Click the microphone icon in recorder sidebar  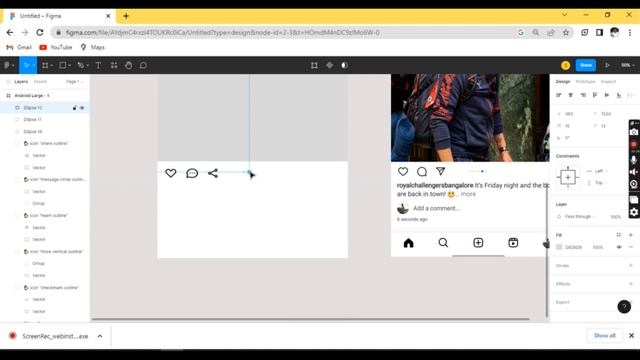click(634, 159)
